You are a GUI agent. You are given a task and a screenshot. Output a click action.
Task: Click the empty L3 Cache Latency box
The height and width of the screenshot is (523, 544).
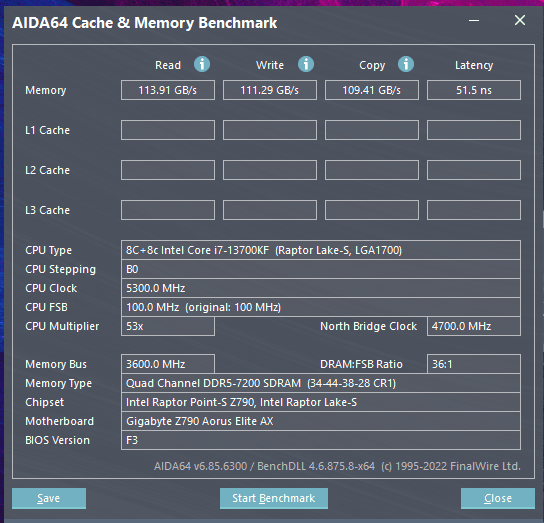pos(474,210)
